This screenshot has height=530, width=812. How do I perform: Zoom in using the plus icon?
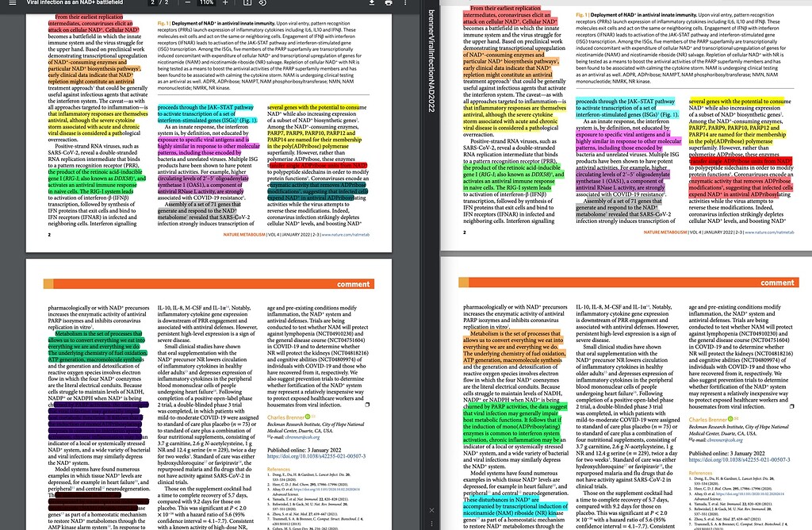tap(226, 4)
